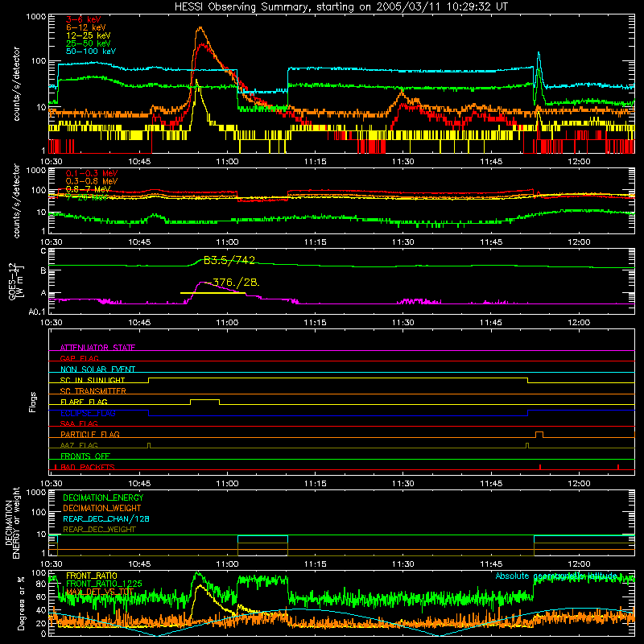Click the HESSI Observing Summary title text
644x644 pixels.
(341, 7)
